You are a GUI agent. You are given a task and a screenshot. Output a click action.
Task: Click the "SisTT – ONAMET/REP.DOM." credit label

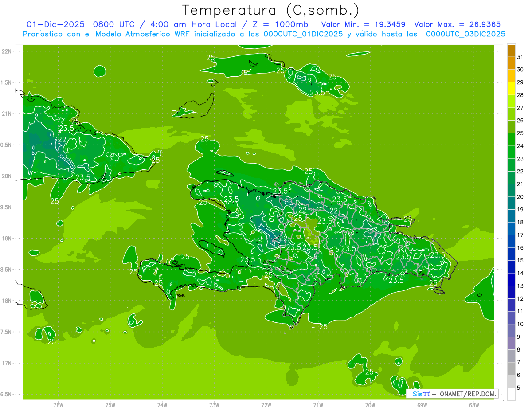coord(452,394)
